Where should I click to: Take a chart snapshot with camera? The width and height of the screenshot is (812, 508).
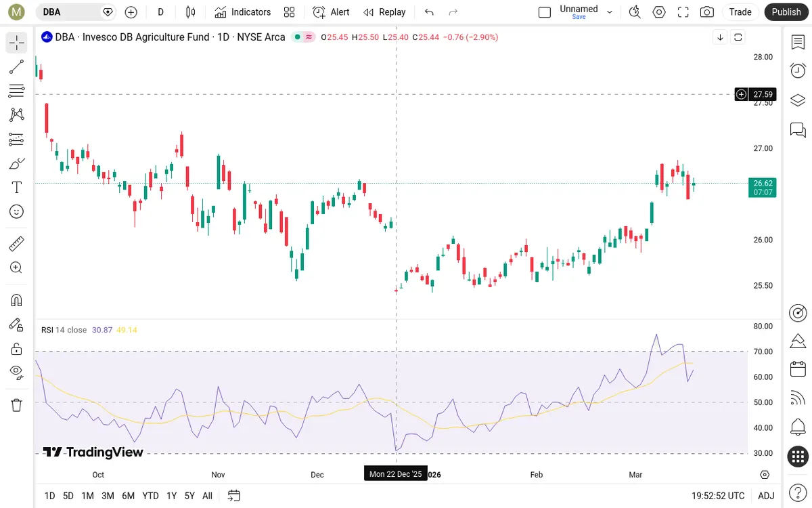click(x=707, y=12)
